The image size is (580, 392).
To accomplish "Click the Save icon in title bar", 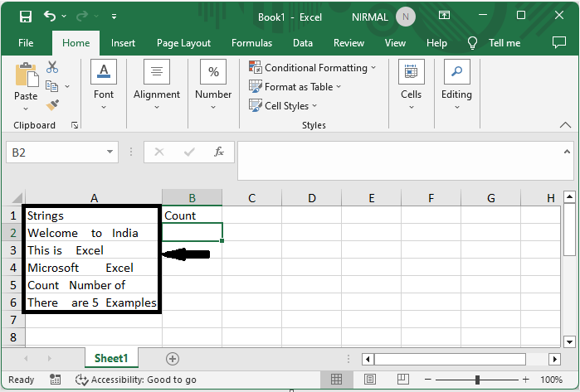I will coord(26,17).
